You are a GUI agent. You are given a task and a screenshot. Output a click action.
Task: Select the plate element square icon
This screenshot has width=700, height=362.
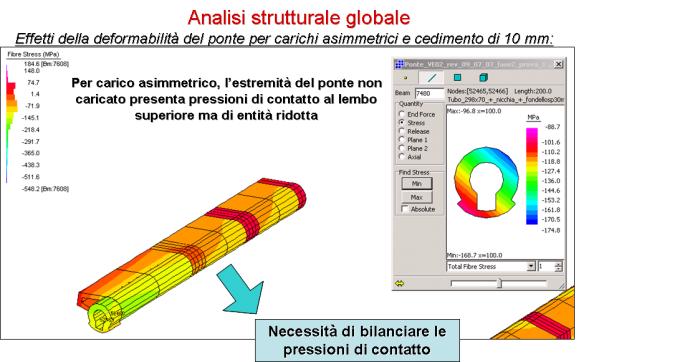(457, 78)
